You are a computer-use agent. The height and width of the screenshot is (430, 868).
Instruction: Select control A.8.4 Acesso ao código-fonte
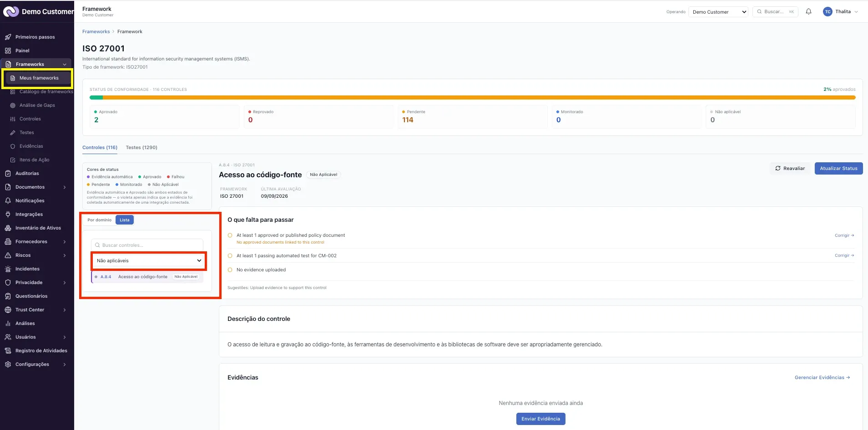pyautogui.click(x=147, y=276)
